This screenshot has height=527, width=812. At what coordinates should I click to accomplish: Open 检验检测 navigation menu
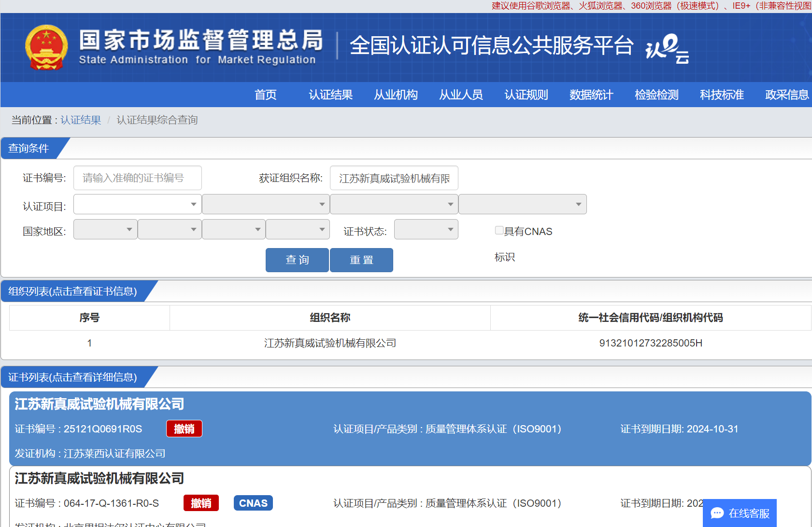point(657,95)
